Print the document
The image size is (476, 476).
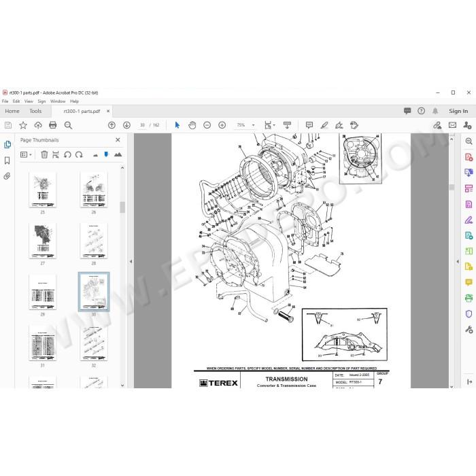[53, 125]
